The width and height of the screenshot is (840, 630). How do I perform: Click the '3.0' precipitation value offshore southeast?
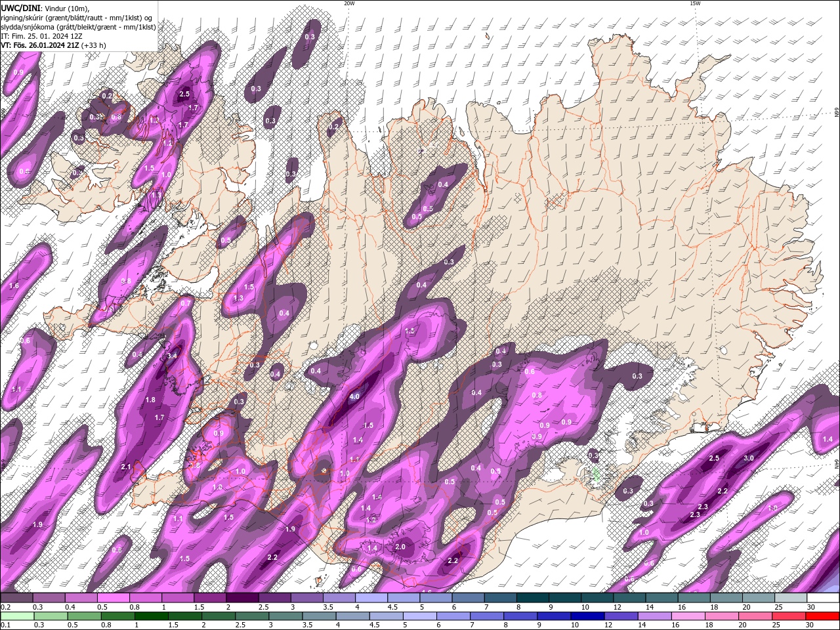(x=748, y=458)
